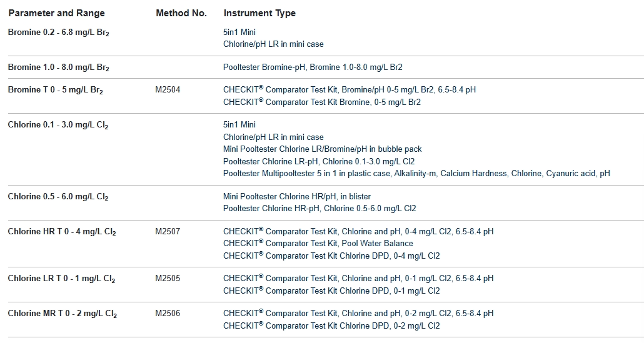Select CHECKIT Test Kit Bromine/pH 0-5 mg/L
The height and width of the screenshot is (343, 644).
tap(349, 90)
